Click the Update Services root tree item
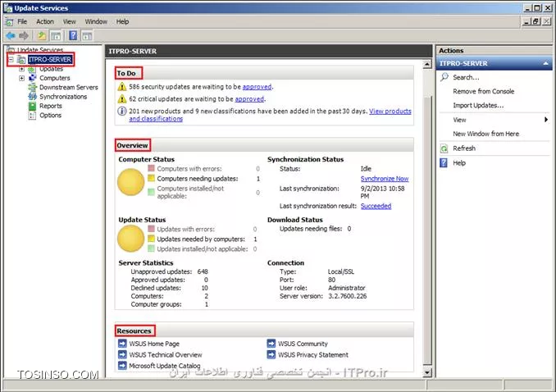The image size is (556, 392). click(40, 50)
